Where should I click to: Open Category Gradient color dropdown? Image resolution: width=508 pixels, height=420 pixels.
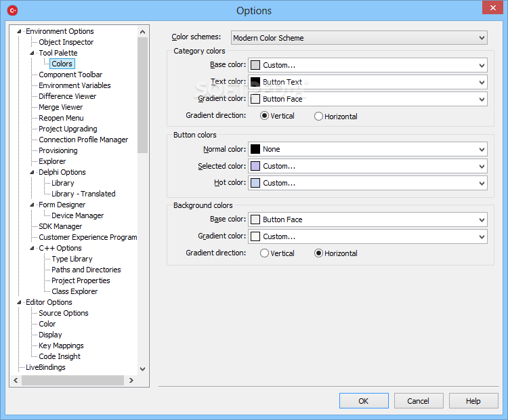[367, 99]
